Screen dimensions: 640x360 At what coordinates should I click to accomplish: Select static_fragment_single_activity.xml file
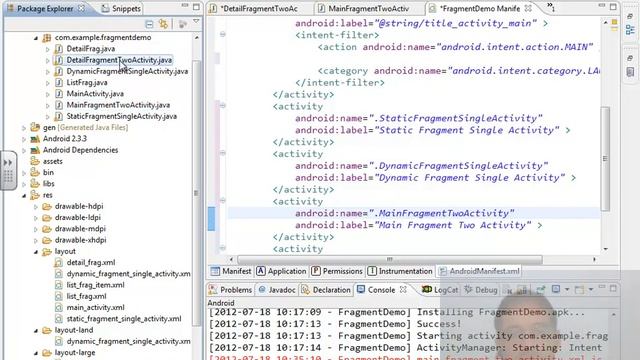(x=124, y=319)
